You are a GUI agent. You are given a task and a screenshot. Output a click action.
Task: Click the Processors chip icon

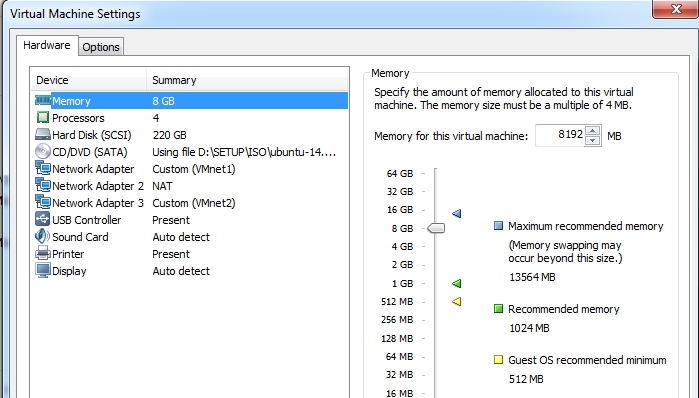tap(43, 118)
